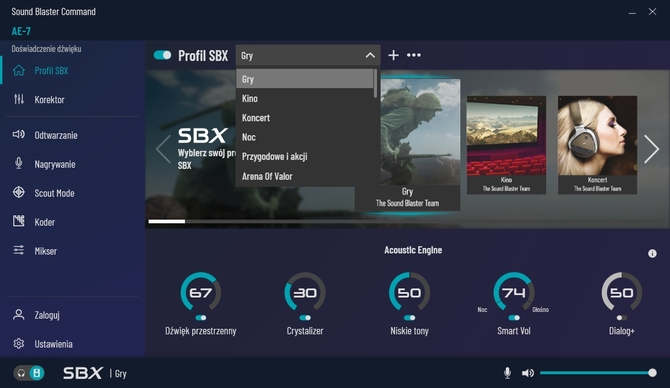Add a new SBX profile with plus
This screenshot has height=388, width=670.
(x=393, y=55)
